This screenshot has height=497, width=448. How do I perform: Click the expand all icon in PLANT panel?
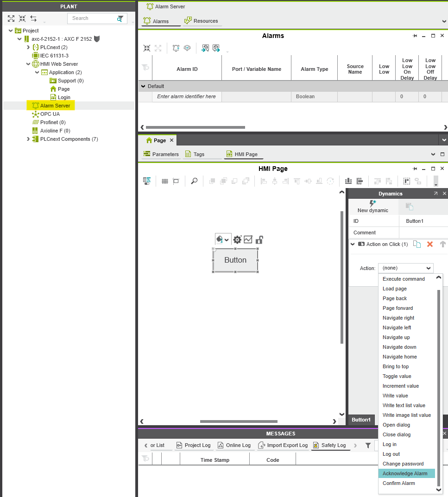click(x=11, y=19)
